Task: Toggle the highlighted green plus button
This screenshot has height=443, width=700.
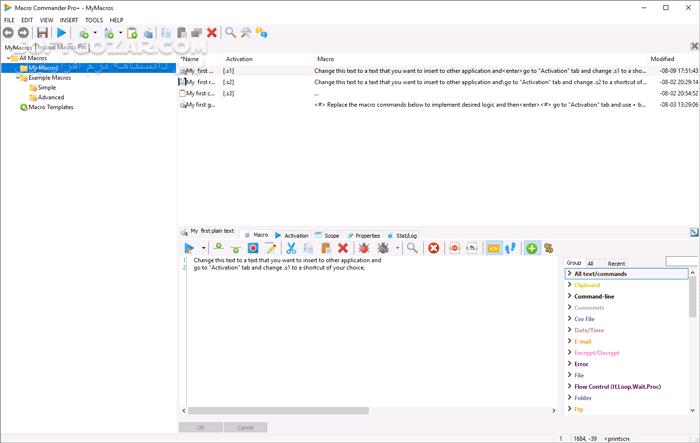Action: coord(531,248)
